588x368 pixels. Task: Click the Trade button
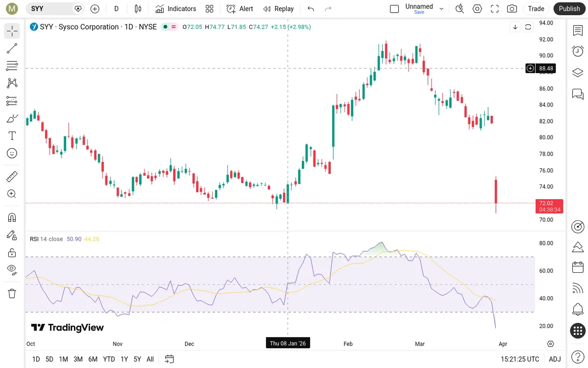pyautogui.click(x=536, y=9)
